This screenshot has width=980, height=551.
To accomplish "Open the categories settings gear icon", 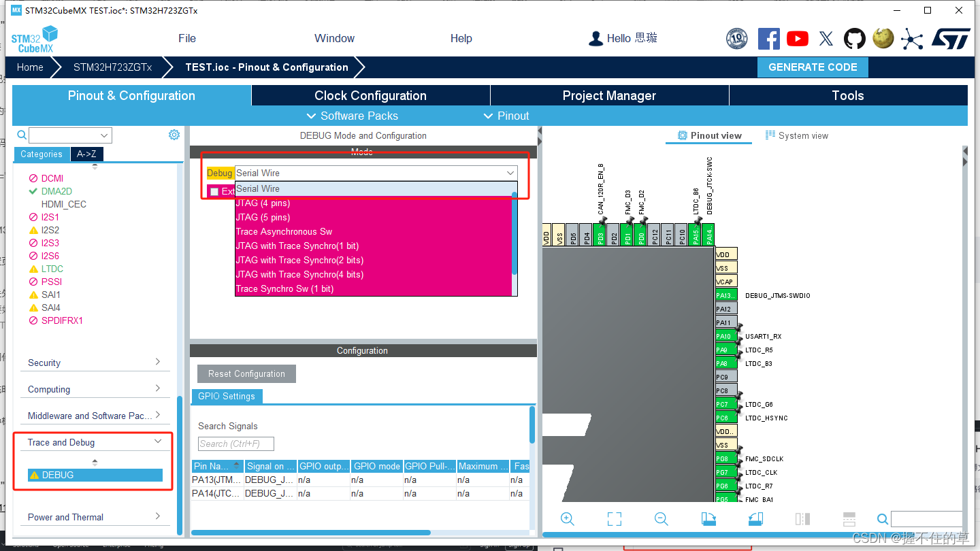I will point(174,135).
